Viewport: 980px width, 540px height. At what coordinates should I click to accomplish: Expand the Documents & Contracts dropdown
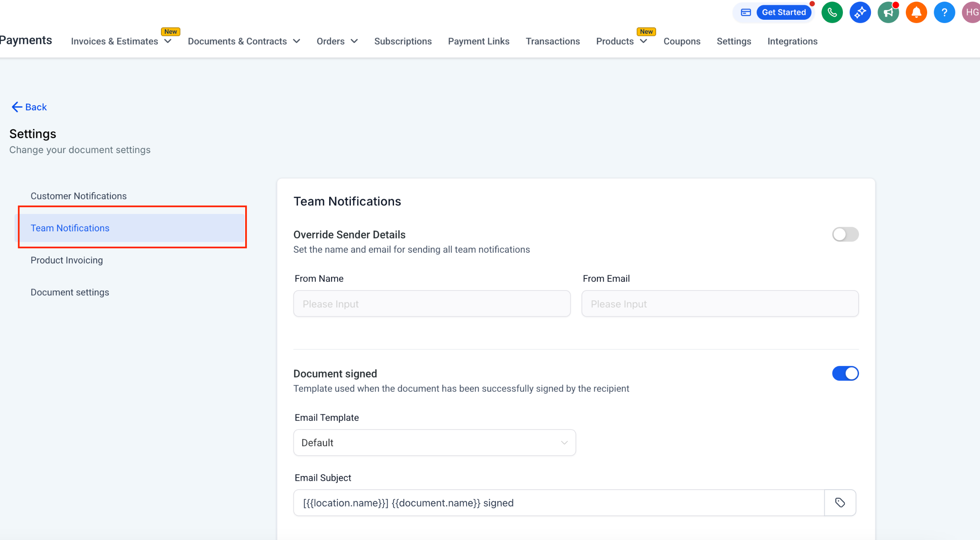(x=244, y=42)
